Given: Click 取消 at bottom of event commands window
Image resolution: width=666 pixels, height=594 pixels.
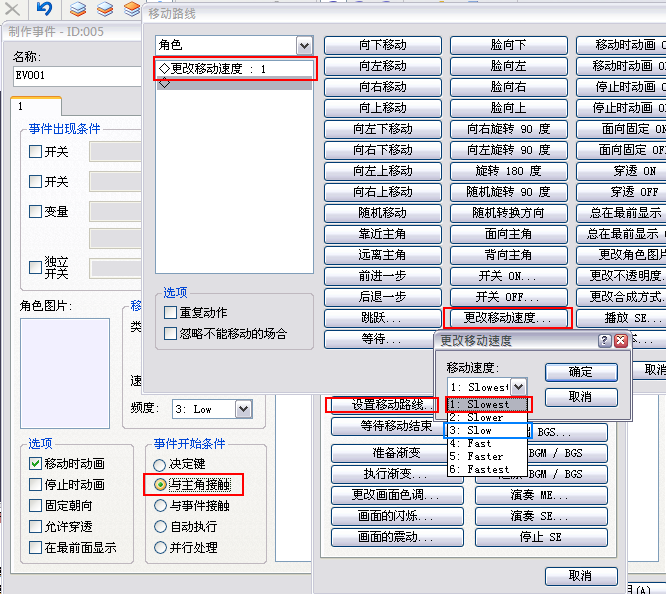Looking at the screenshot, I should point(581,576).
